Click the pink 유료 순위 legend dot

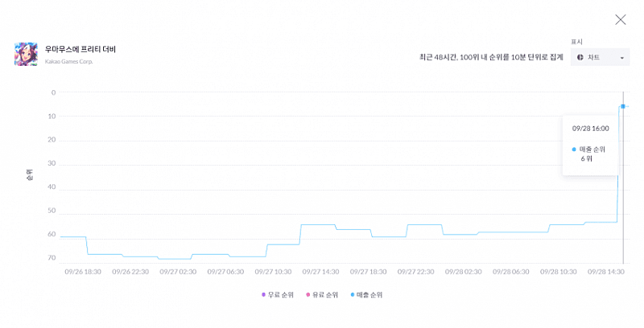tap(308, 295)
